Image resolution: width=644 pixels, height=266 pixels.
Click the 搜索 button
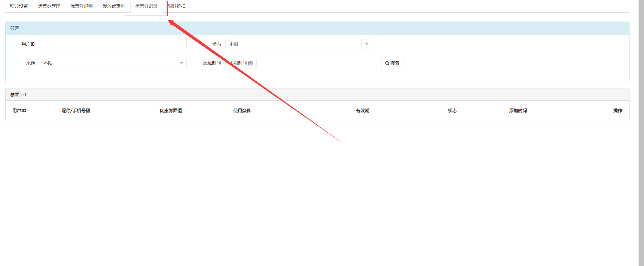(x=392, y=63)
